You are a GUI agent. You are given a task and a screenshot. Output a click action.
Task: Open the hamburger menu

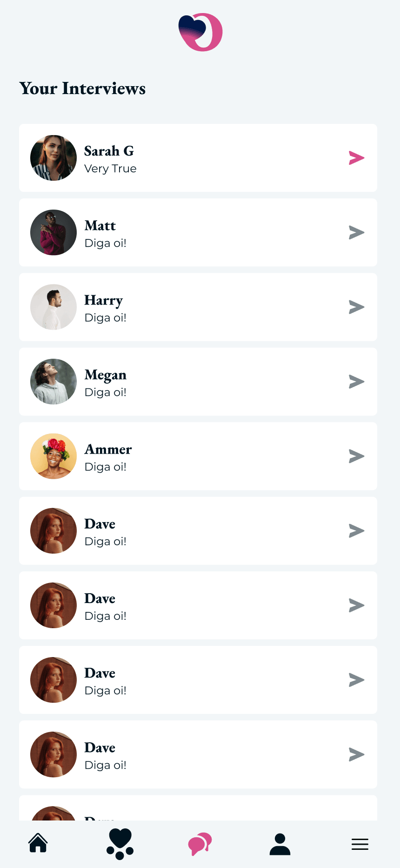[360, 844]
